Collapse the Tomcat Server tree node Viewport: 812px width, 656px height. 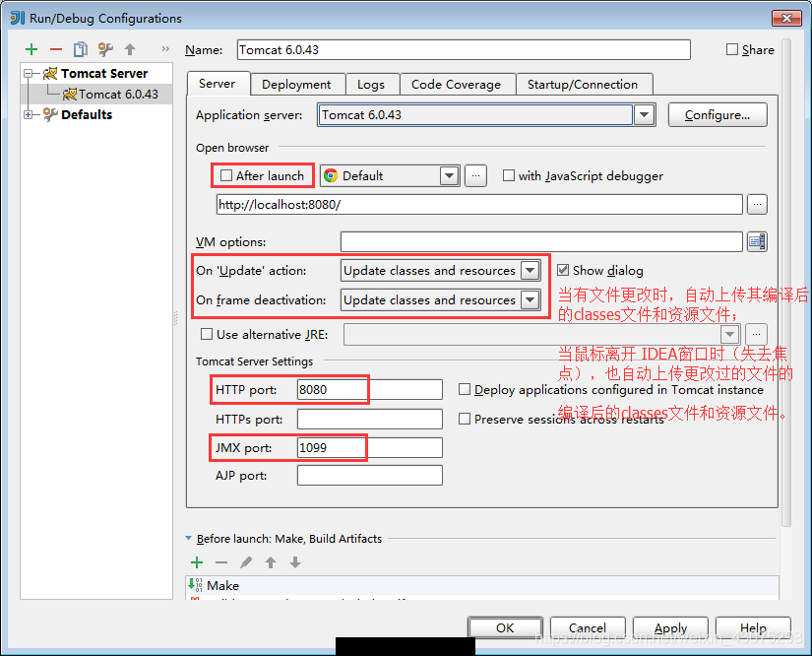click(28, 74)
